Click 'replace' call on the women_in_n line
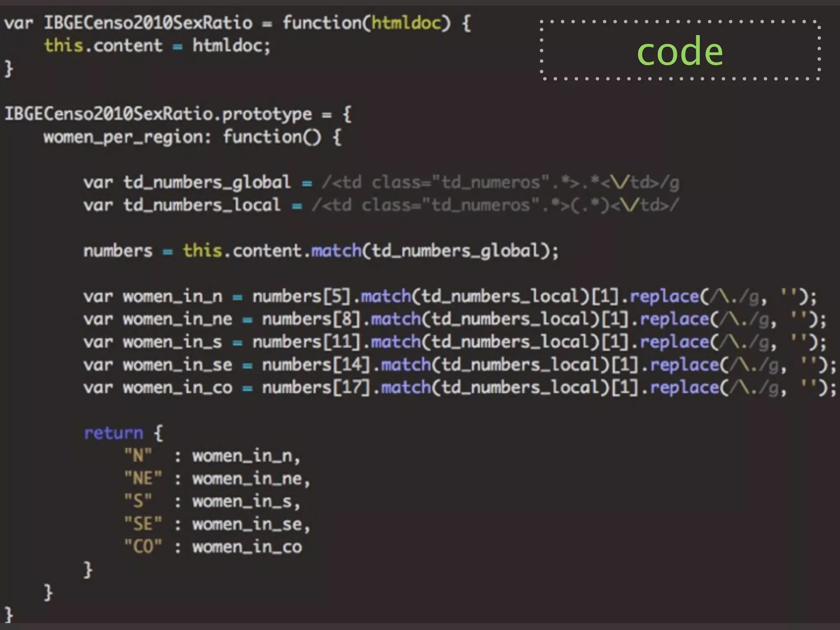Screen dimensions: 840x630 point(664,297)
